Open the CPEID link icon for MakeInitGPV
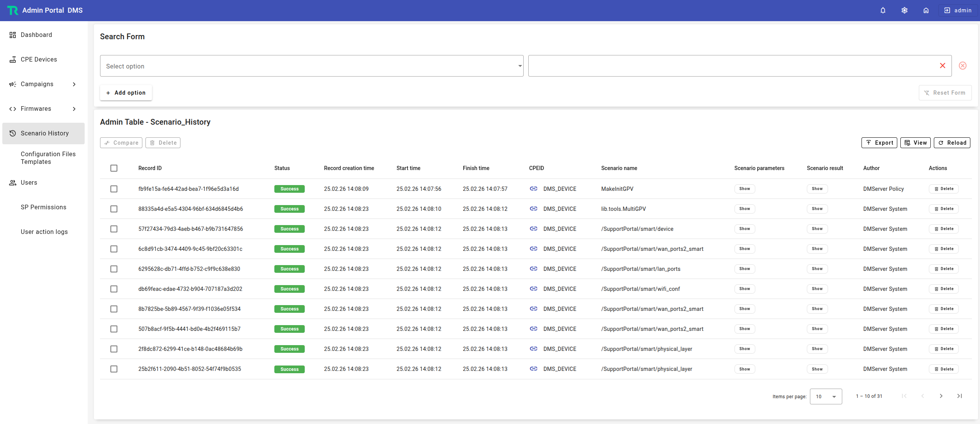 pos(533,189)
